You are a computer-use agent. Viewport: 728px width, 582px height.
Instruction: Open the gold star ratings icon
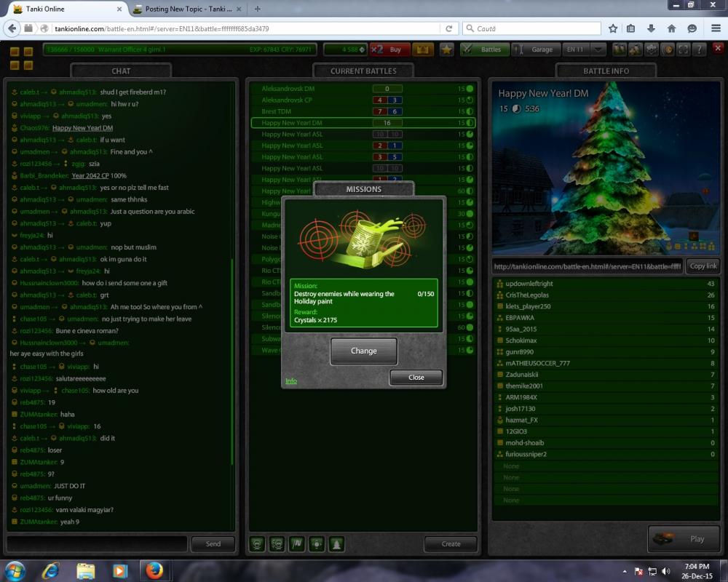click(x=446, y=49)
